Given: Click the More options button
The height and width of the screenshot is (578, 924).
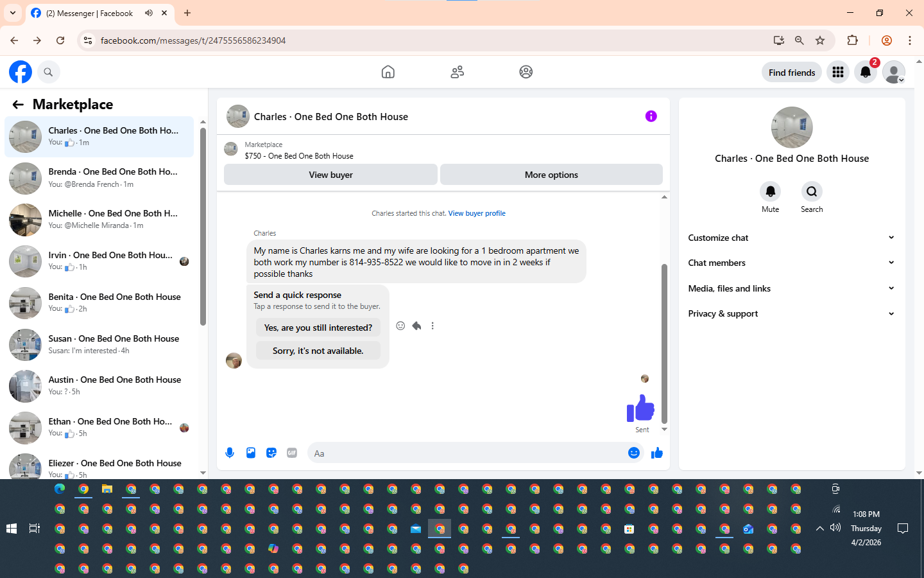Looking at the screenshot, I should point(551,175).
